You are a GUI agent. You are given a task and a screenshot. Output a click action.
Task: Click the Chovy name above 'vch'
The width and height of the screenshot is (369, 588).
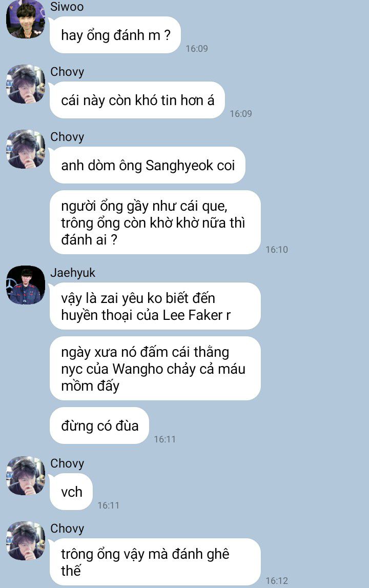[67, 463]
